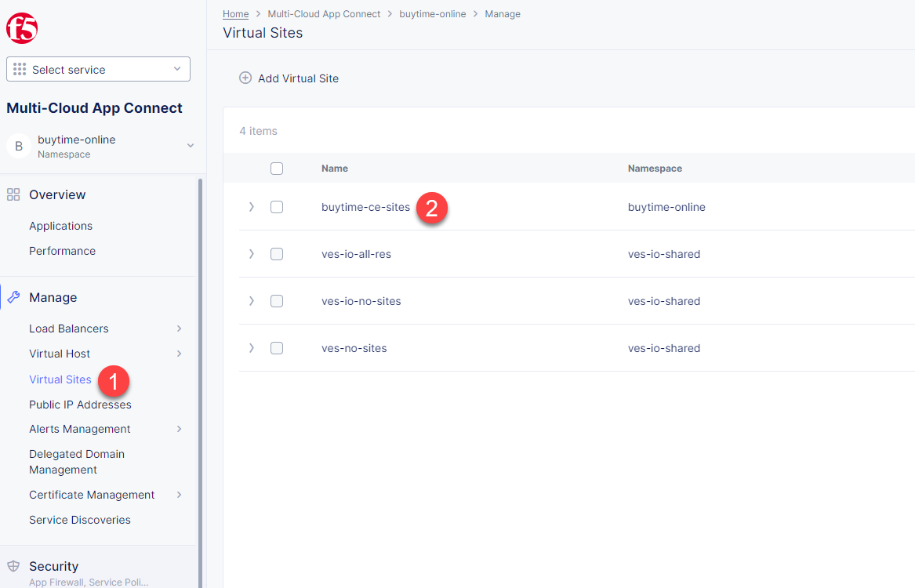The image size is (915, 588).
Task: Open the Certificate Management menu item
Action: (92, 495)
